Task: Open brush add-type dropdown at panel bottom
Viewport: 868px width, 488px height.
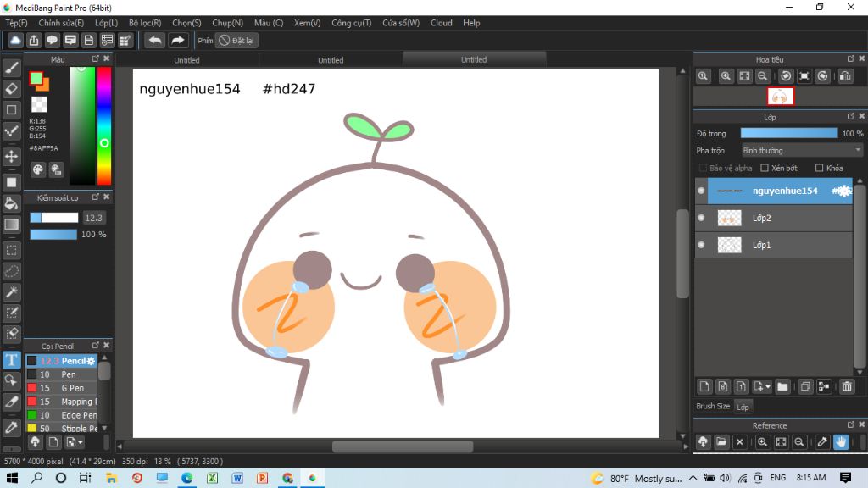Action: (81, 442)
